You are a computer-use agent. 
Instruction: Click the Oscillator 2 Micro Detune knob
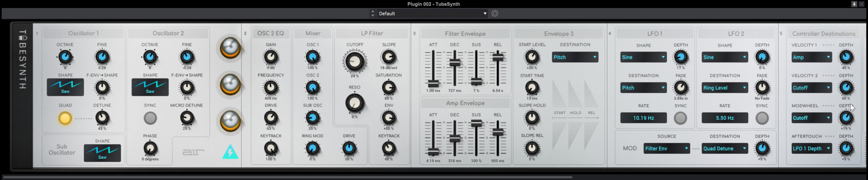point(186,118)
